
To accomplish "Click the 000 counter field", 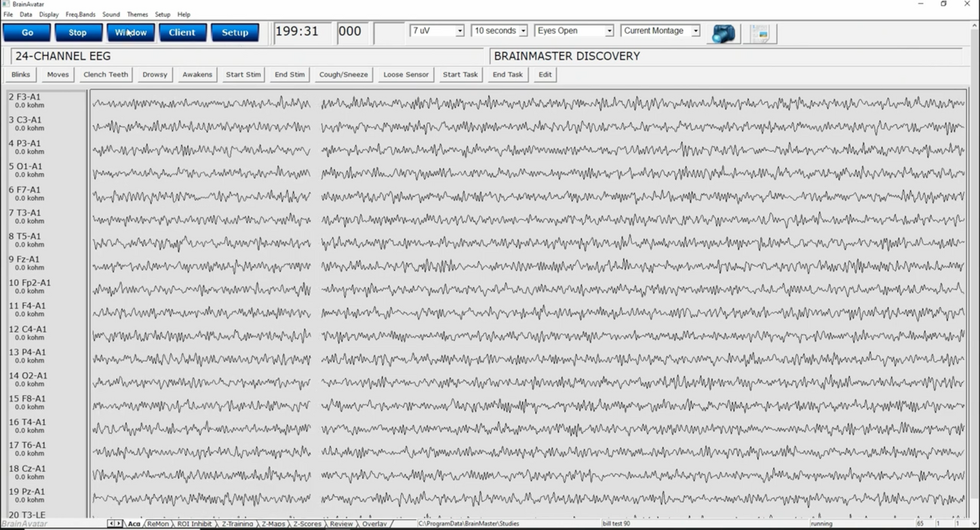I will point(353,33).
